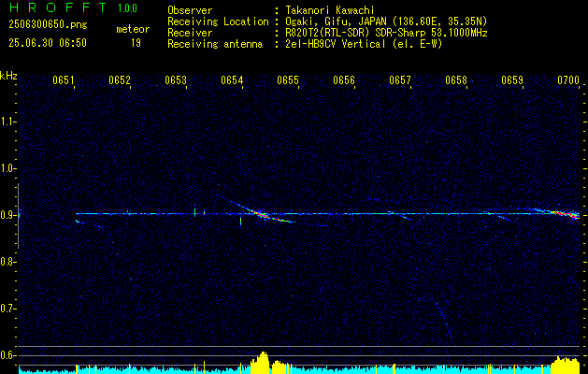Click the 0.8 kHz axis label
Image resolution: width=588 pixels, height=374 pixels.
click(x=7, y=262)
